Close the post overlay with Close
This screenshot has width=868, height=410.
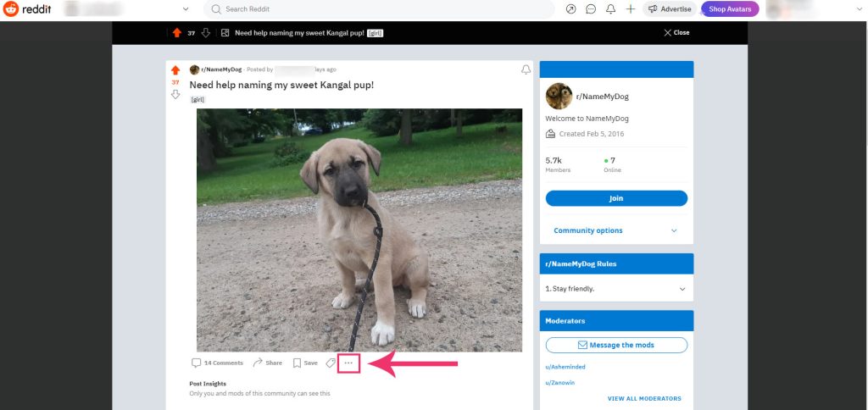676,33
